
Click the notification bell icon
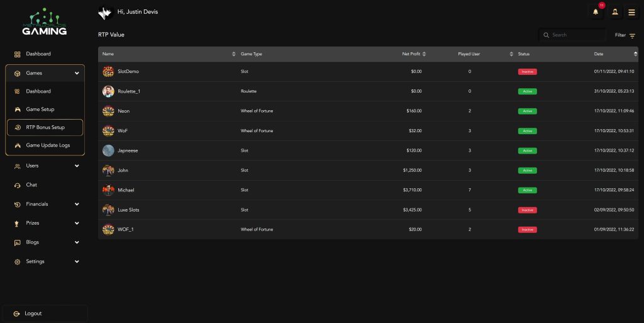tap(596, 12)
